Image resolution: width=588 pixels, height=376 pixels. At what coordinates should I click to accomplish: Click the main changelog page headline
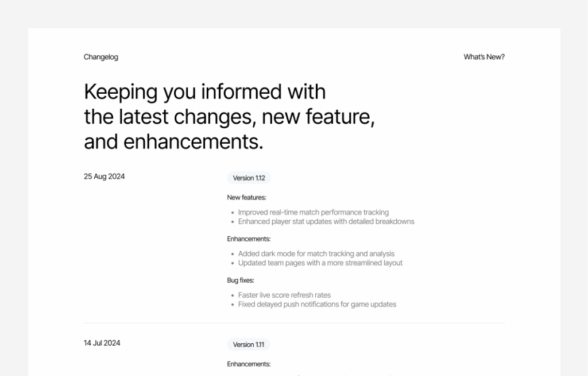pos(230,117)
